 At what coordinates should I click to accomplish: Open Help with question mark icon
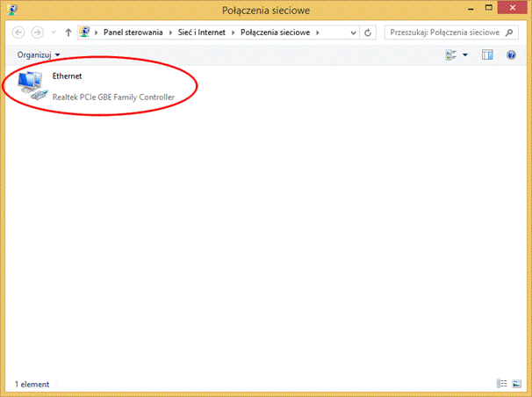click(511, 55)
